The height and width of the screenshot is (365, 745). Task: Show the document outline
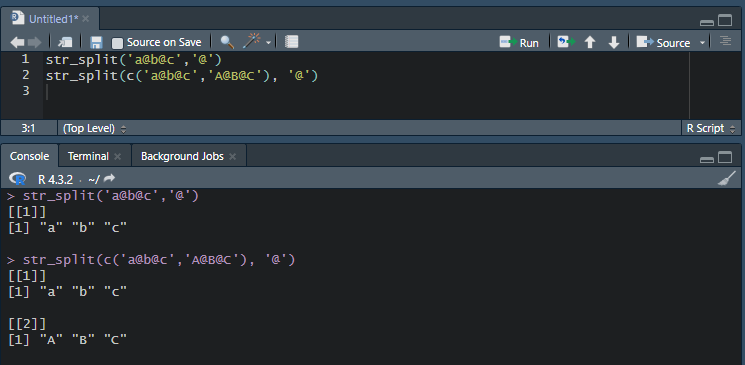point(725,41)
